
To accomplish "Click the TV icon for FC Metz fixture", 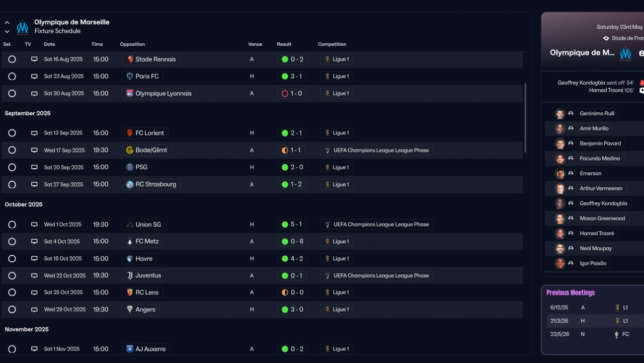I will pyautogui.click(x=34, y=242).
